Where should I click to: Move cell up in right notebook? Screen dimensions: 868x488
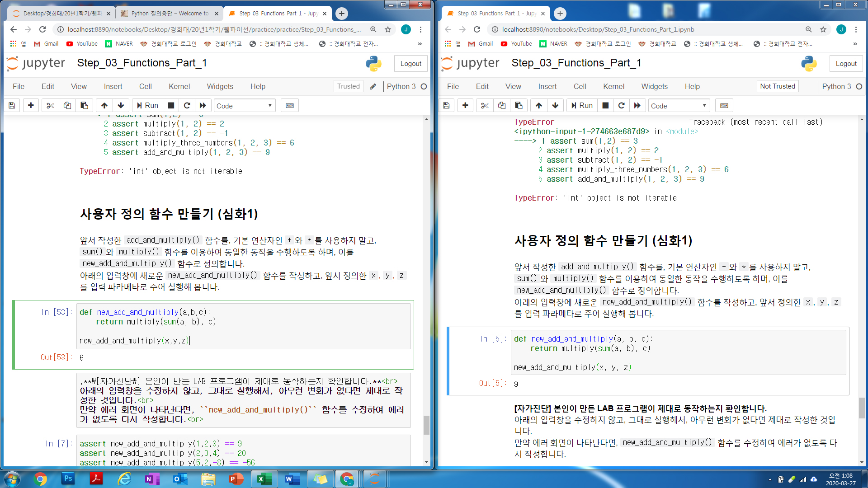[539, 105]
